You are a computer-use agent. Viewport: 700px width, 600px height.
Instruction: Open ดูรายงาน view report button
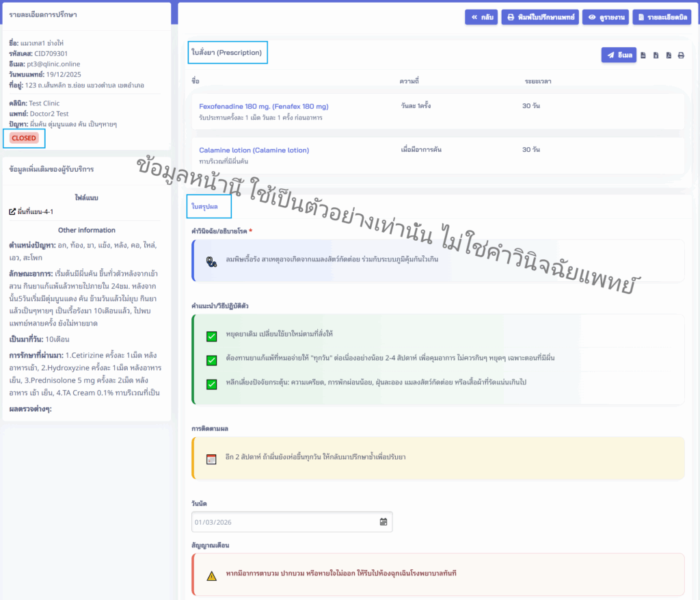click(605, 17)
